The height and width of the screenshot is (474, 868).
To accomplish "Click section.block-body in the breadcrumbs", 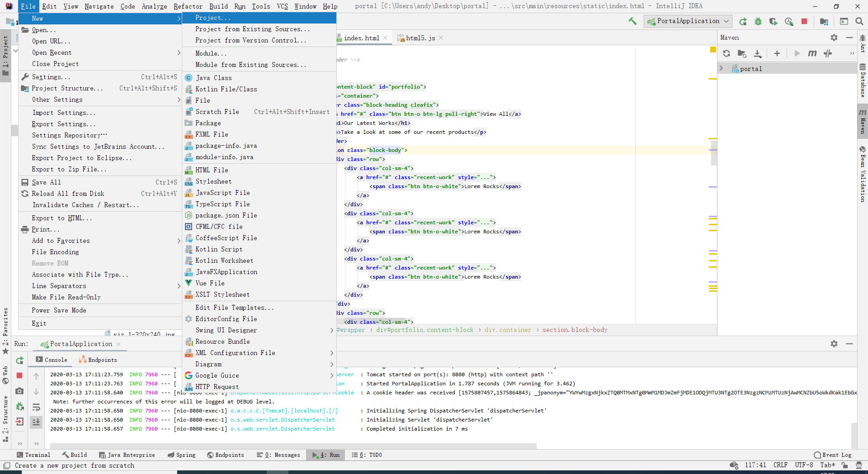I will click(575, 330).
